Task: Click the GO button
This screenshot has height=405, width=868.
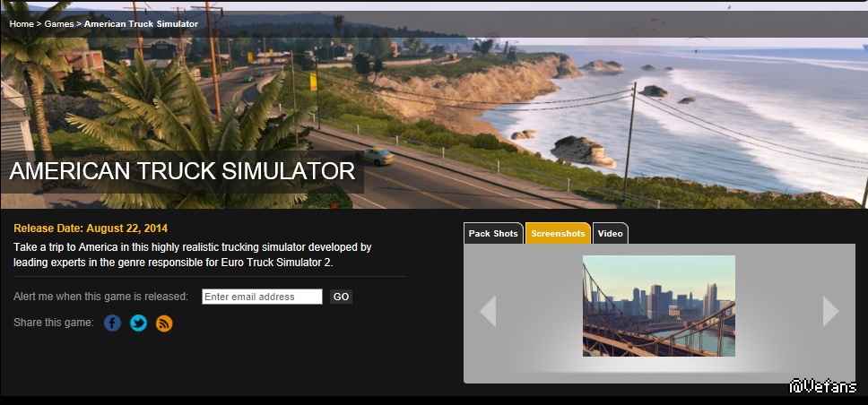Action: pyautogui.click(x=341, y=297)
